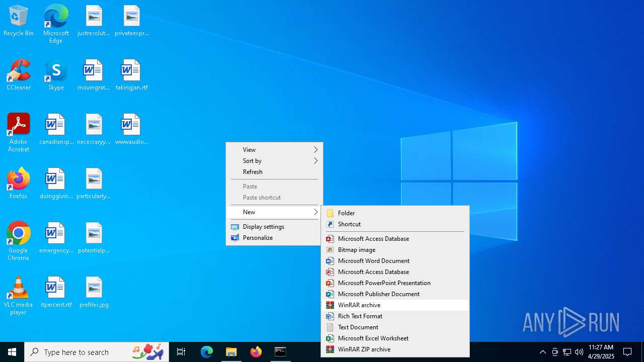
Task: Select the takingjan.rtf file
Action: coord(131,75)
